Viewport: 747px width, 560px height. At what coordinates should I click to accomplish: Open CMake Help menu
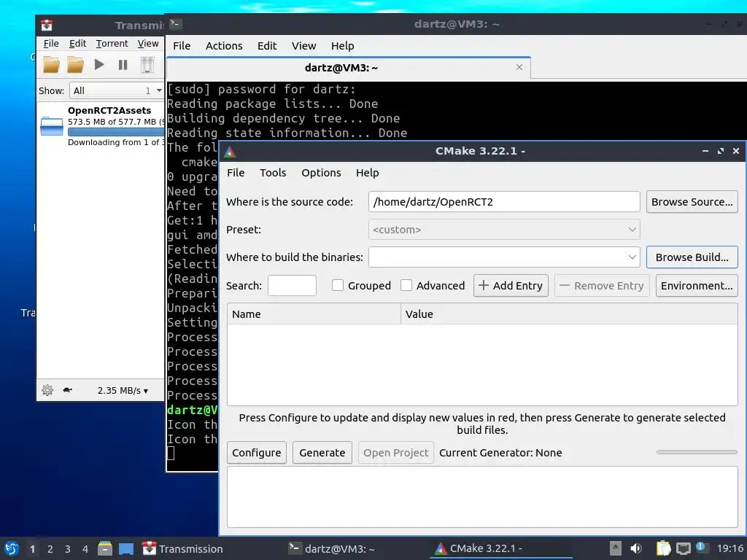point(368,173)
